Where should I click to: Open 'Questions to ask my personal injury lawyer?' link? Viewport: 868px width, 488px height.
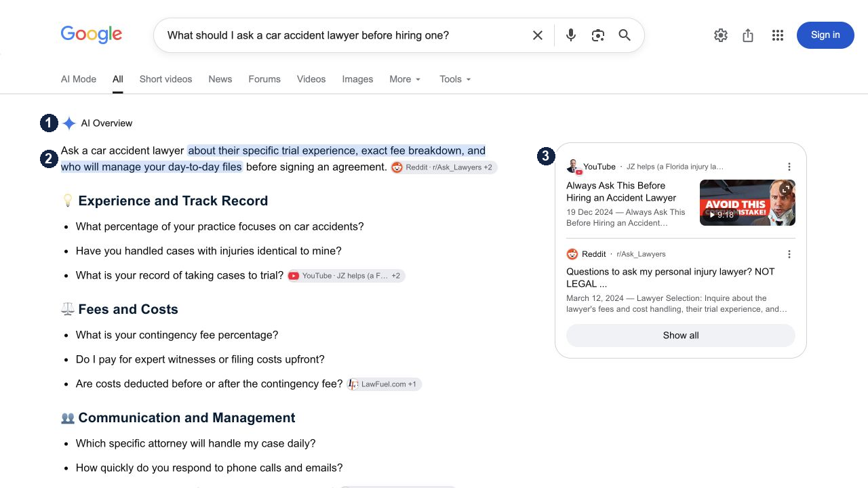click(671, 278)
